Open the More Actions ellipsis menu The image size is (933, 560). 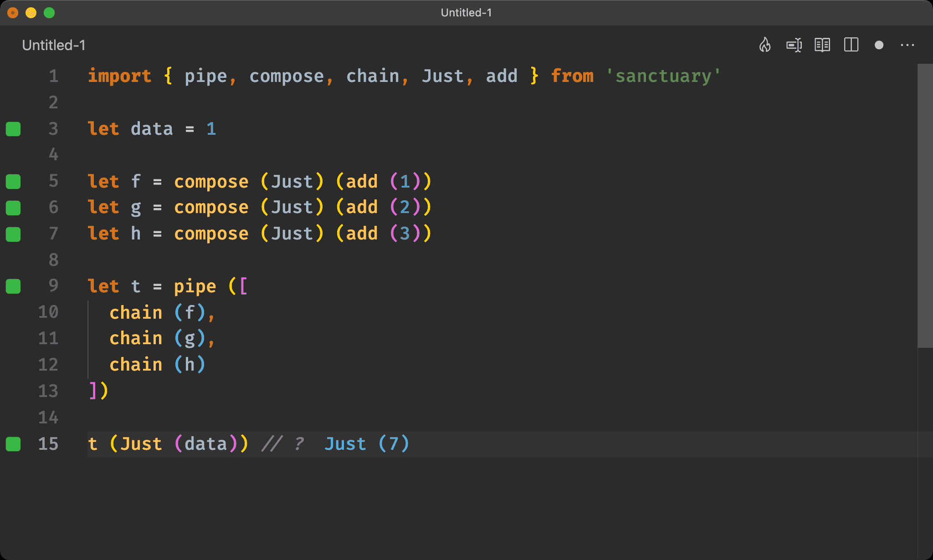(907, 45)
